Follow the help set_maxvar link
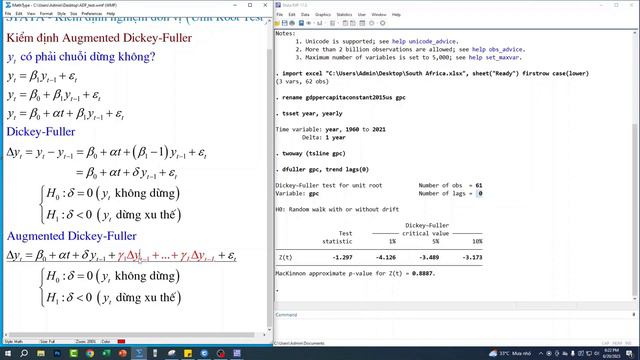This screenshot has width=640, height=360. pos(494,58)
